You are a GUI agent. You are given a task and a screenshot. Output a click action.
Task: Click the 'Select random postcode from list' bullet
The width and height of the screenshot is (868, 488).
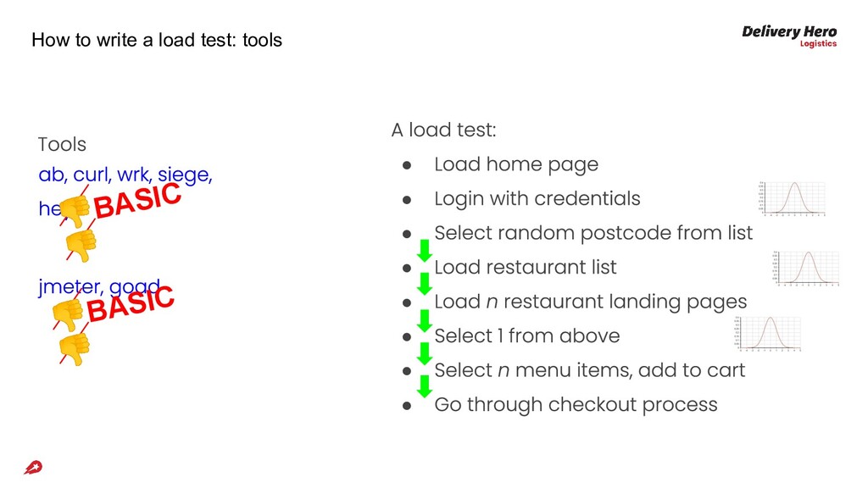point(593,233)
